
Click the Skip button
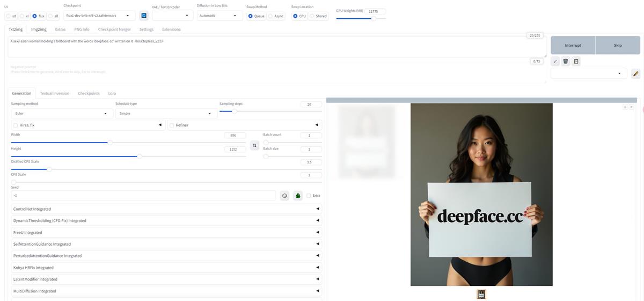click(x=618, y=45)
